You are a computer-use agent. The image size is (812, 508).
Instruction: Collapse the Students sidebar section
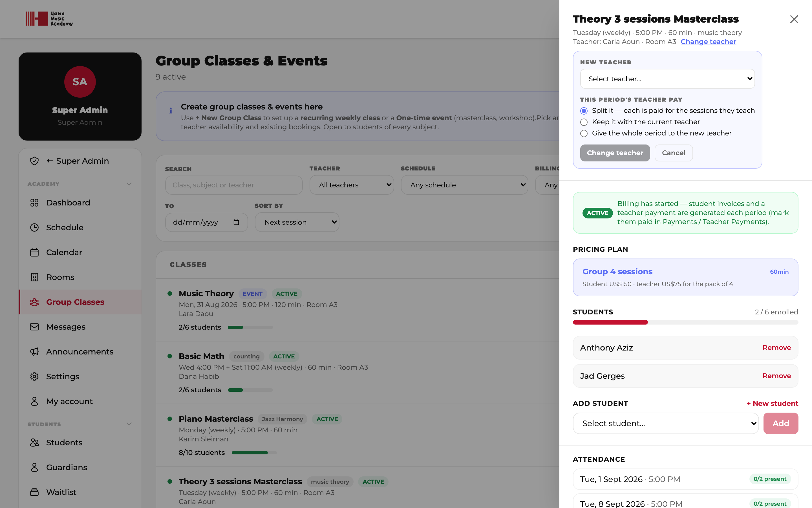tap(129, 424)
